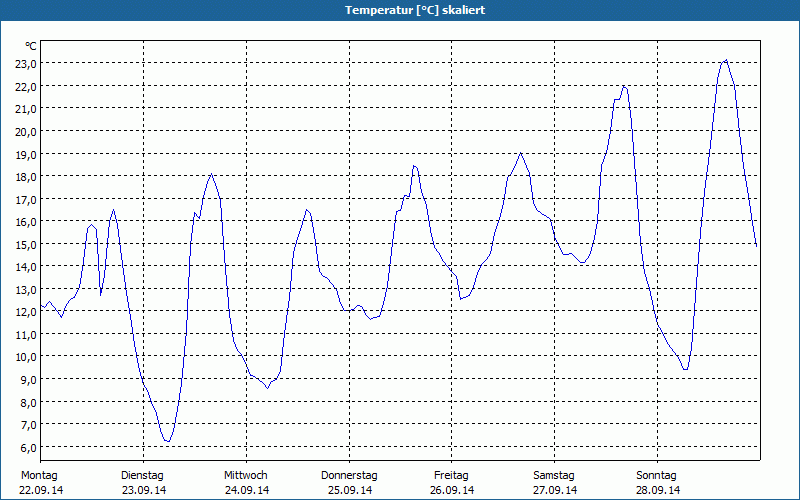Select the 23,0 y-axis label
The width and height of the screenshot is (800, 500).
[x=25, y=63]
